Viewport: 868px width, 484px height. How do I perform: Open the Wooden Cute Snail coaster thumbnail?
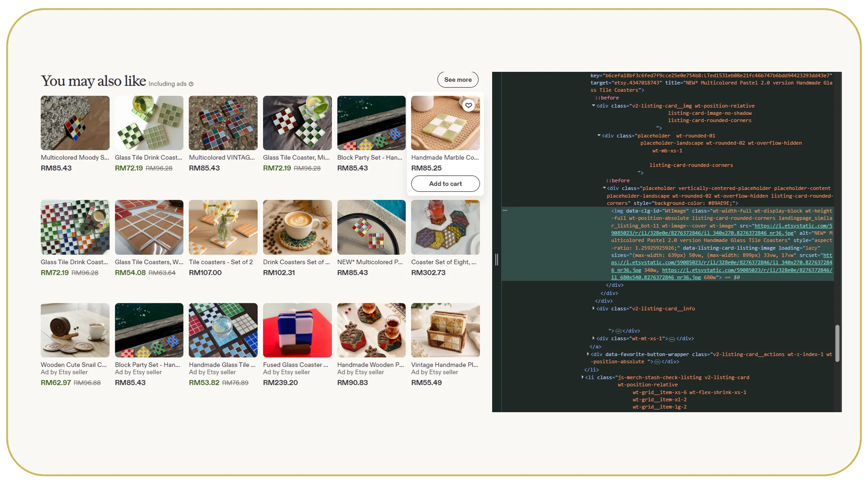(75, 330)
